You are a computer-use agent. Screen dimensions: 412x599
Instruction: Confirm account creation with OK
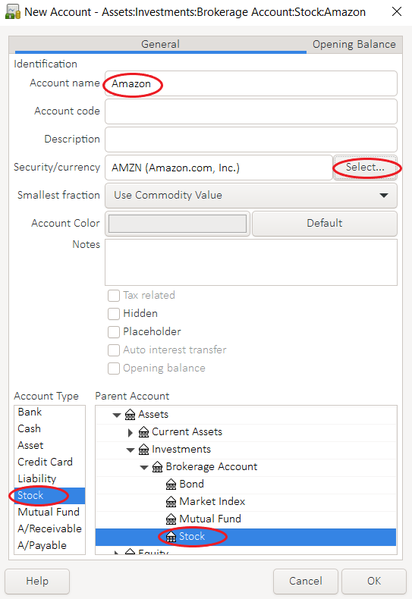click(374, 581)
